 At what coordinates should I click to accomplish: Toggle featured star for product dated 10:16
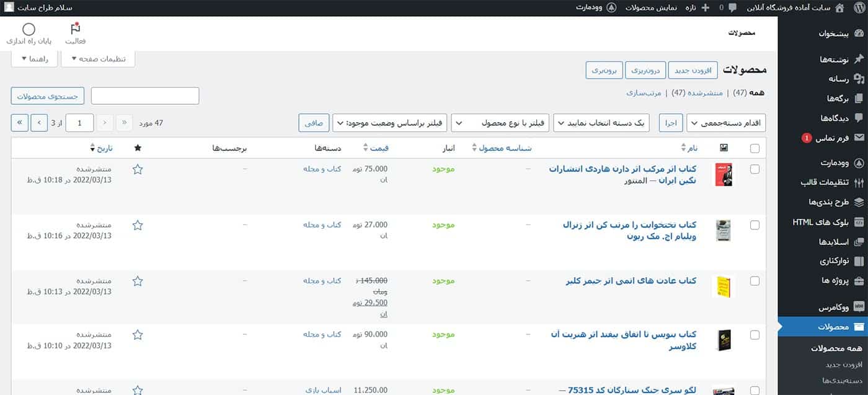click(x=138, y=224)
